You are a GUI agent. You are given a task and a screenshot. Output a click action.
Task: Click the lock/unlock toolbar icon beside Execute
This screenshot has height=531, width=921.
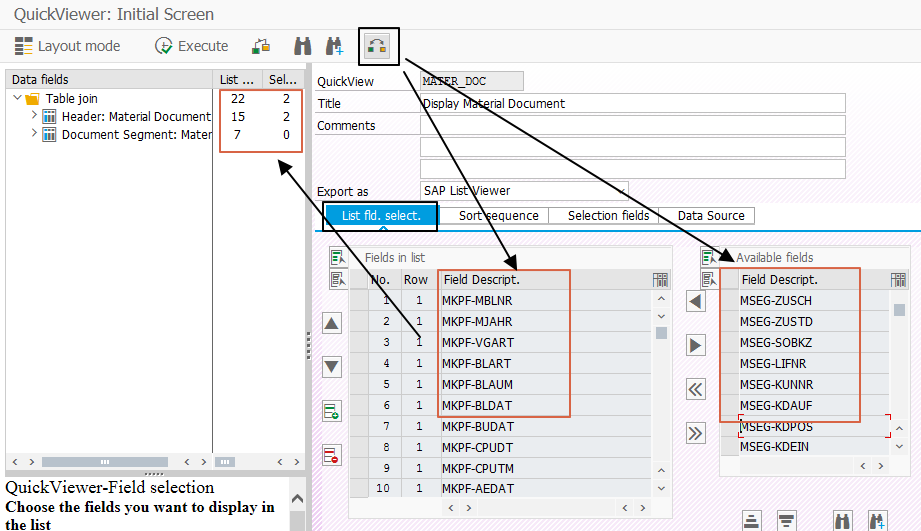coord(261,46)
